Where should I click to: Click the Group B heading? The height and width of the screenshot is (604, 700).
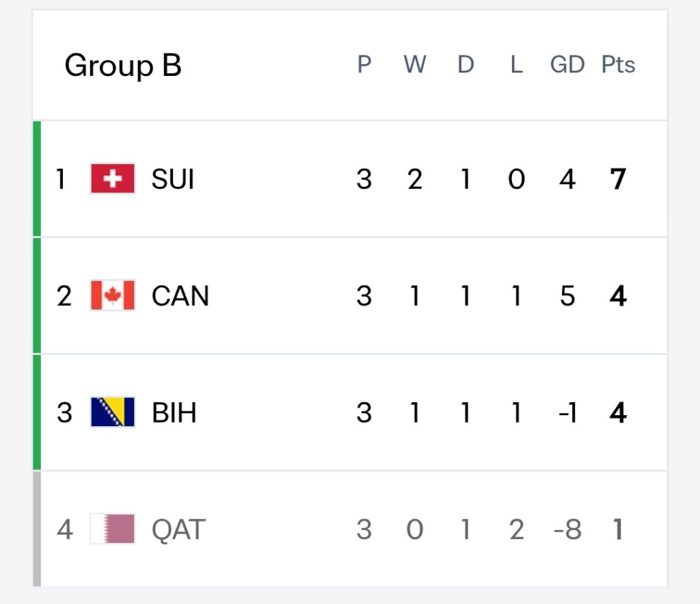tap(123, 65)
